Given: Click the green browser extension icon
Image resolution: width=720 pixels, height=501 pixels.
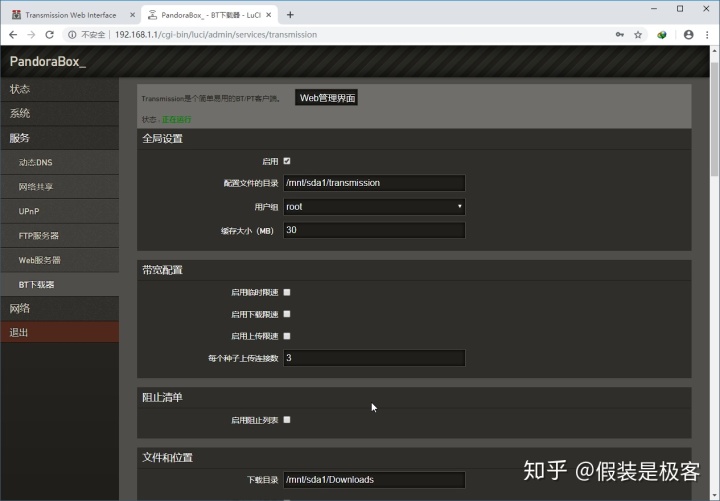Looking at the screenshot, I should (662, 34).
